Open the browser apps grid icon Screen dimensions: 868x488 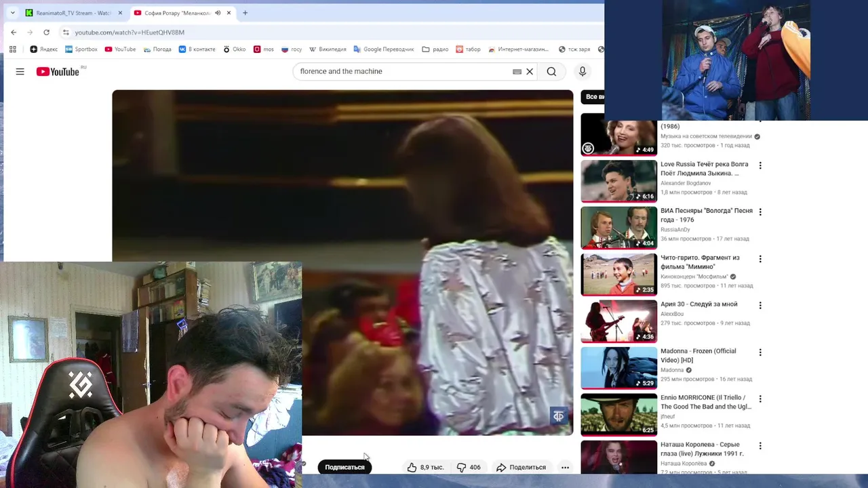tap(12, 49)
